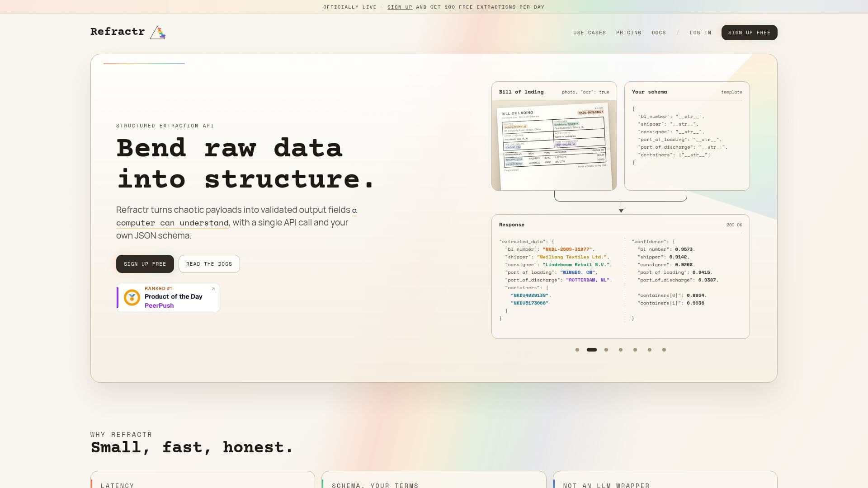Image resolution: width=868 pixels, height=488 pixels.
Task: Select the third carousel dot
Action: [606, 350]
